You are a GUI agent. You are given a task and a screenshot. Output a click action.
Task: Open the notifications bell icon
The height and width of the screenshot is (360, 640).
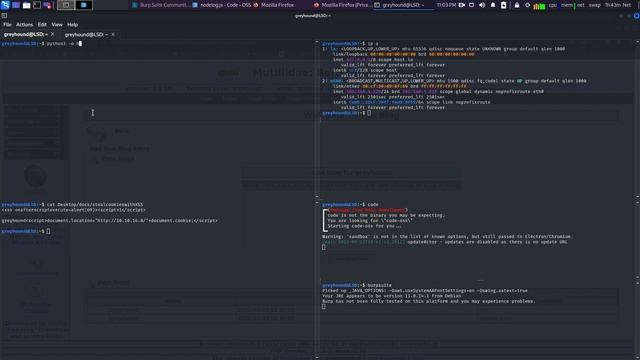tap(493, 5)
